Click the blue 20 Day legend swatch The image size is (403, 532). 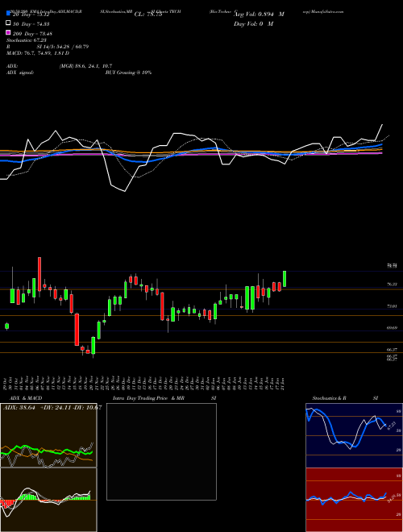[9, 14]
